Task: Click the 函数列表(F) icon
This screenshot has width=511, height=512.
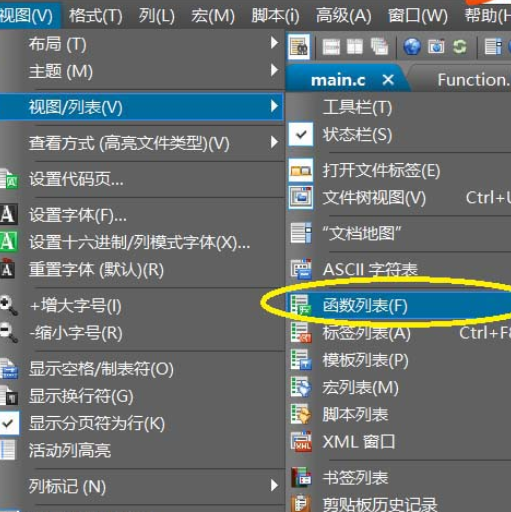Action: (x=301, y=305)
